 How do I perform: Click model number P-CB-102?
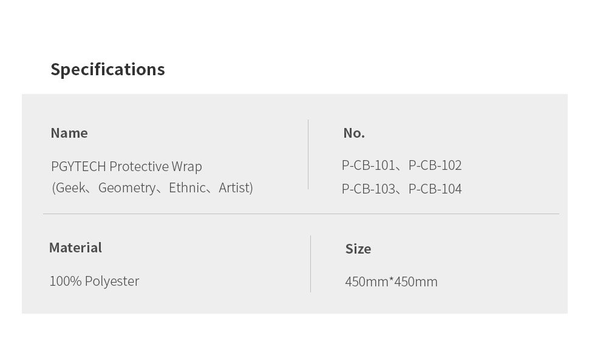tap(435, 165)
